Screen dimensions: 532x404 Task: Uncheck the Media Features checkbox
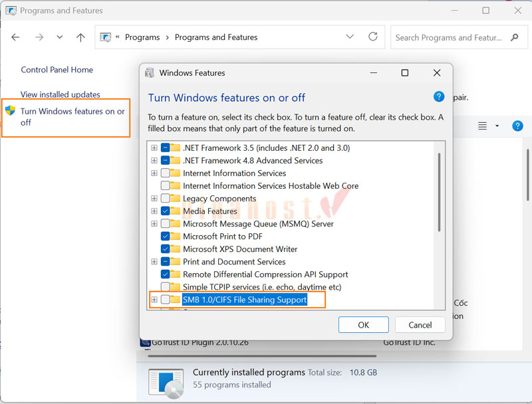point(165,211)
